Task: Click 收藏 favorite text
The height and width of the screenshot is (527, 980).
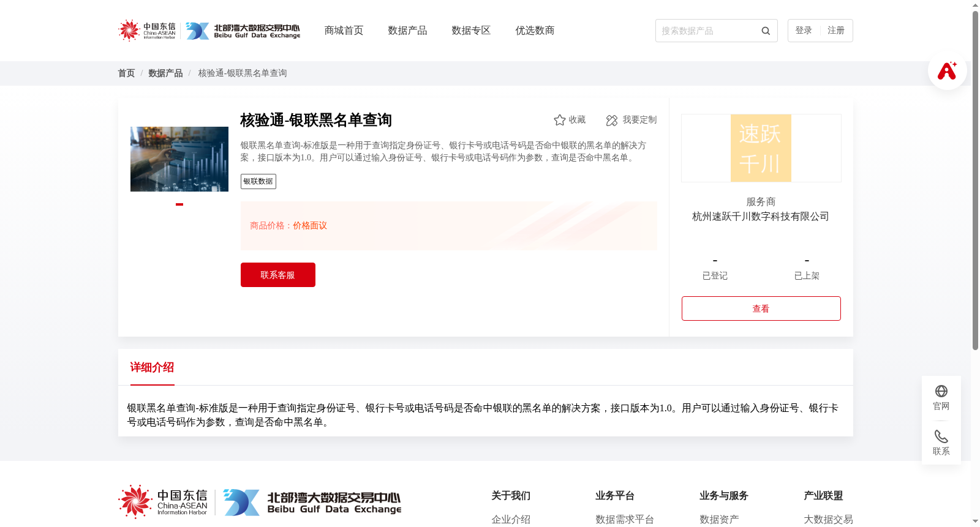Action: point(577,120)
